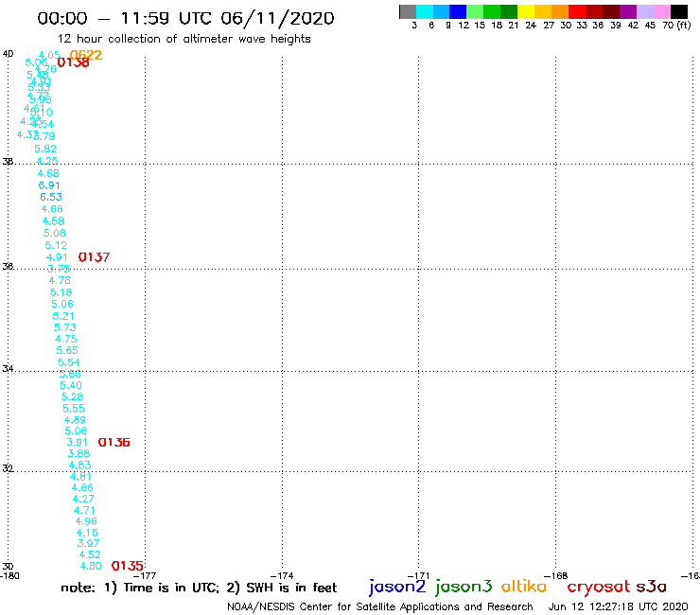This screenshot has height=615, width=700.
Task: Click the red 0136 time marker
Action: 114,442
